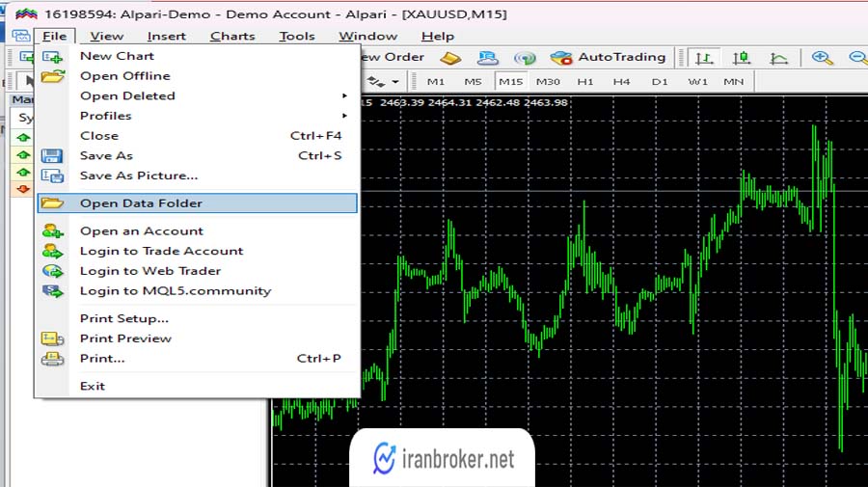This screenshot has width=868, height=487.
Task: Expand the Open Deleted submenu
Action: tap(197, 95)
